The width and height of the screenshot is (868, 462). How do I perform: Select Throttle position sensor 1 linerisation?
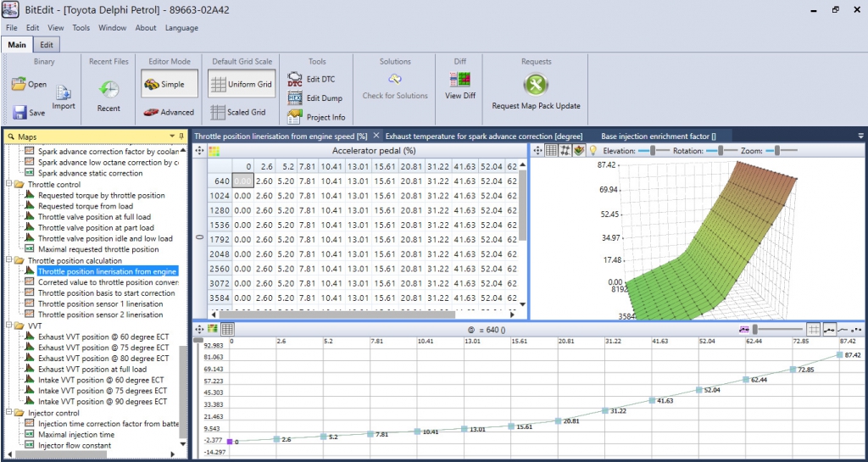tap(100, 303)
